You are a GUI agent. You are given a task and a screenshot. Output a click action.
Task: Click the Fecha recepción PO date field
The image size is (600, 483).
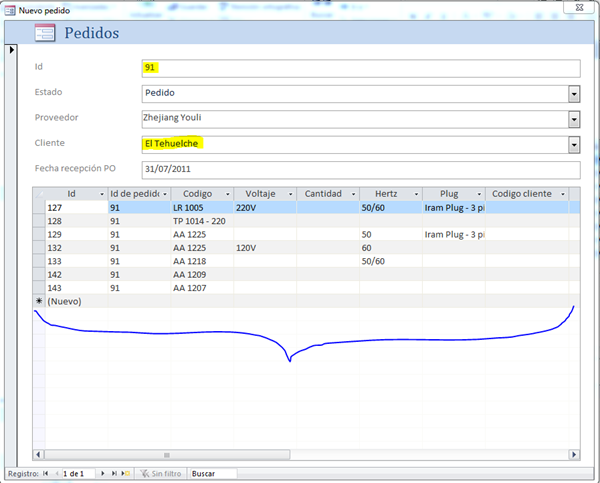pos(360,169)
